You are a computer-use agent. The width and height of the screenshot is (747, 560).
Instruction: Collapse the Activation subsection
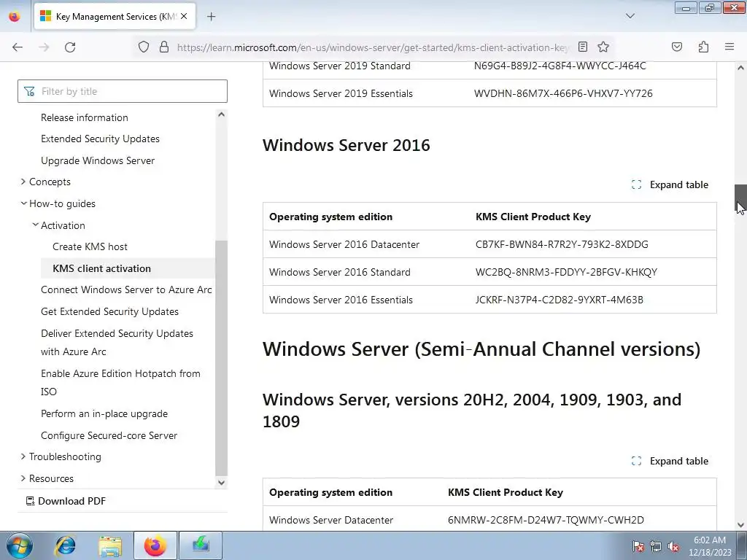click(63, 225)
